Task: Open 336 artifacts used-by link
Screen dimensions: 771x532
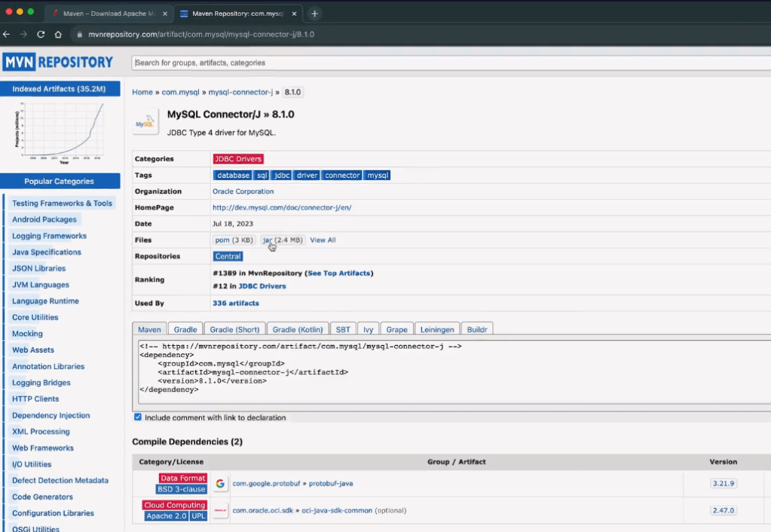Action: point(236,303)
